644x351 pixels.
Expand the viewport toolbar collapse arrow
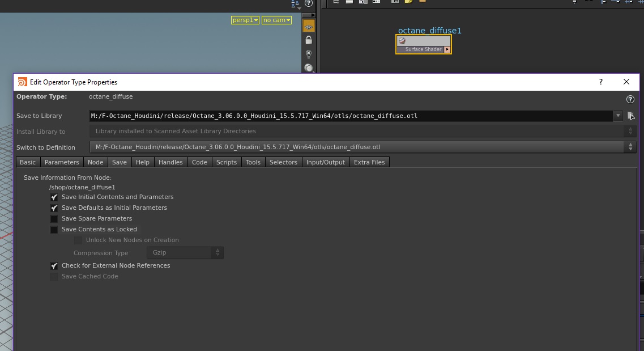point(309,15)
